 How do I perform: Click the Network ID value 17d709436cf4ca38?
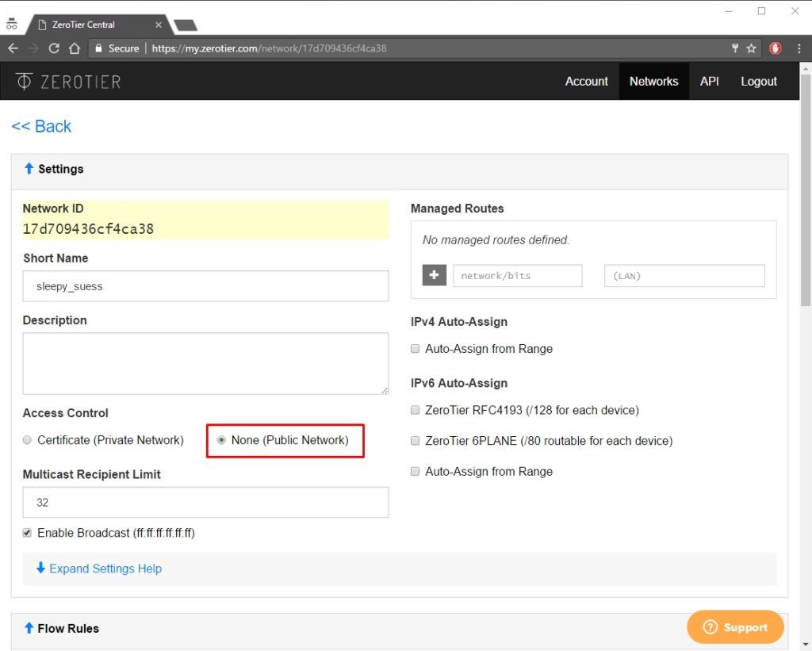click(88, 229)
